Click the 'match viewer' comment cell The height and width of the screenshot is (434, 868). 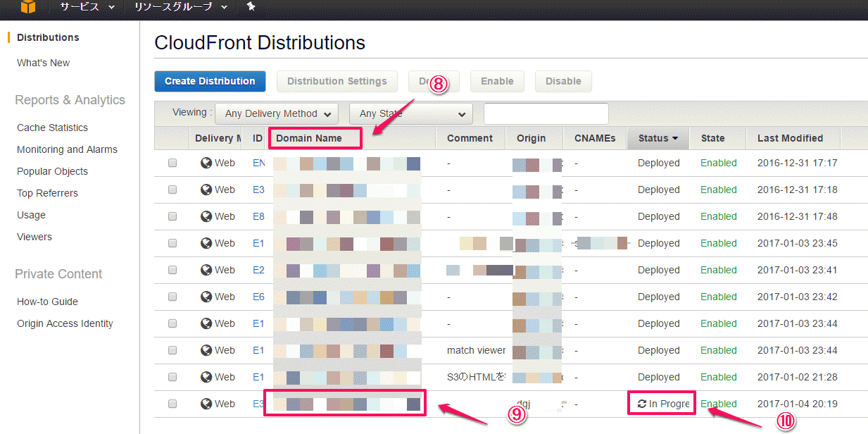click(476, 350)
